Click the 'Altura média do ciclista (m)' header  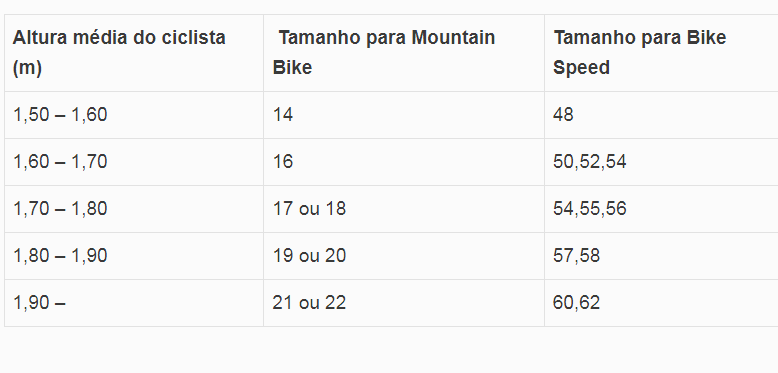pos(134,53)
